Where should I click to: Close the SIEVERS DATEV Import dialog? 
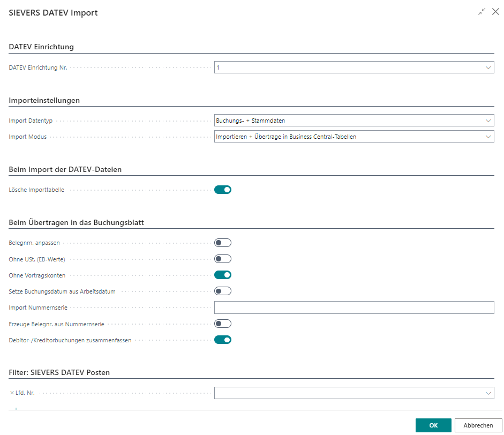495,12
